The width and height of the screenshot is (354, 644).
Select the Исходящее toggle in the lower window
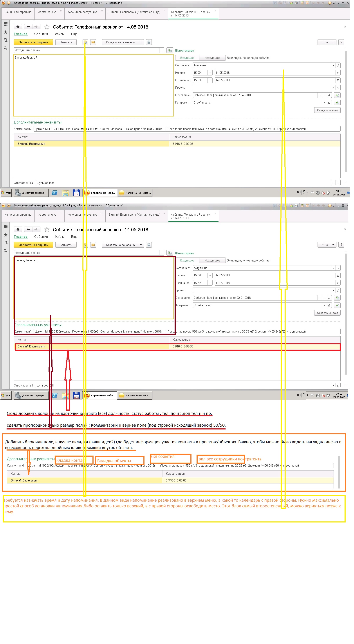(212, 261)
